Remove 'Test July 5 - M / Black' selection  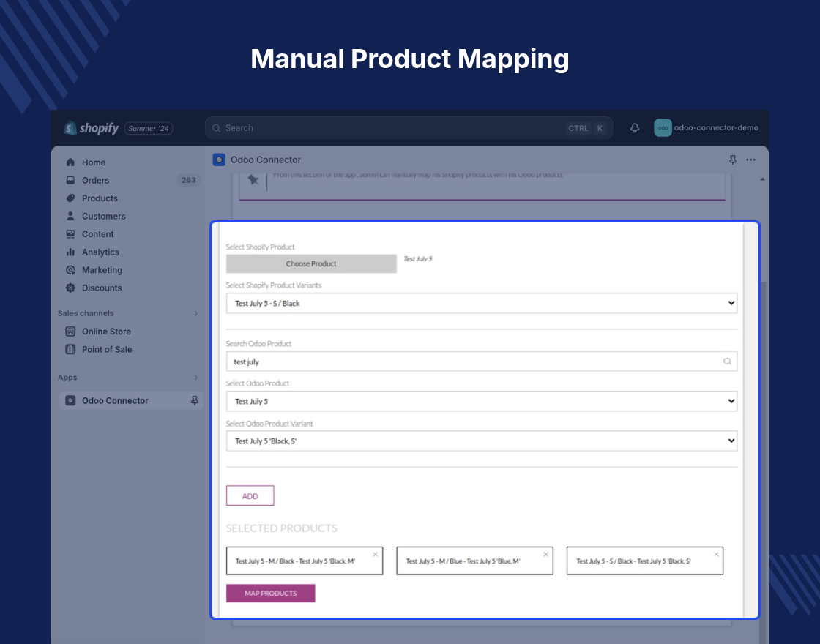[x=376, y=555]
